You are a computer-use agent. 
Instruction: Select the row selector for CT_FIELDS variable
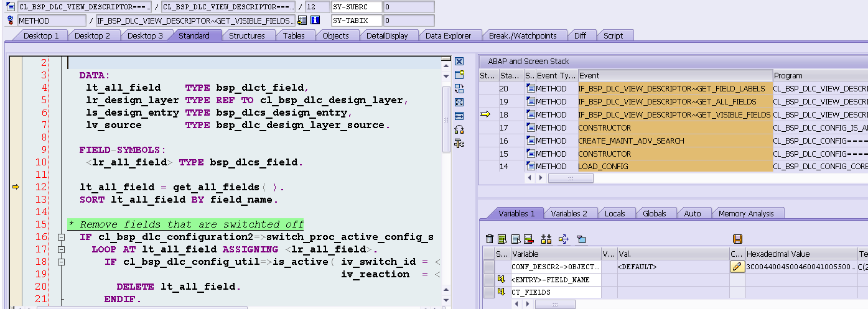point(489,292)
